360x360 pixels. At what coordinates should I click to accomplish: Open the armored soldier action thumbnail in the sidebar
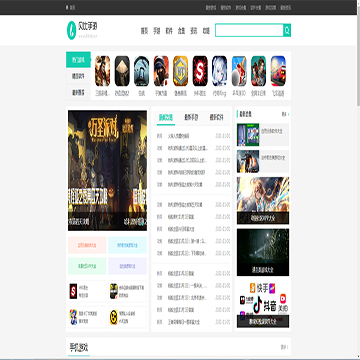(x=248, y=161)
